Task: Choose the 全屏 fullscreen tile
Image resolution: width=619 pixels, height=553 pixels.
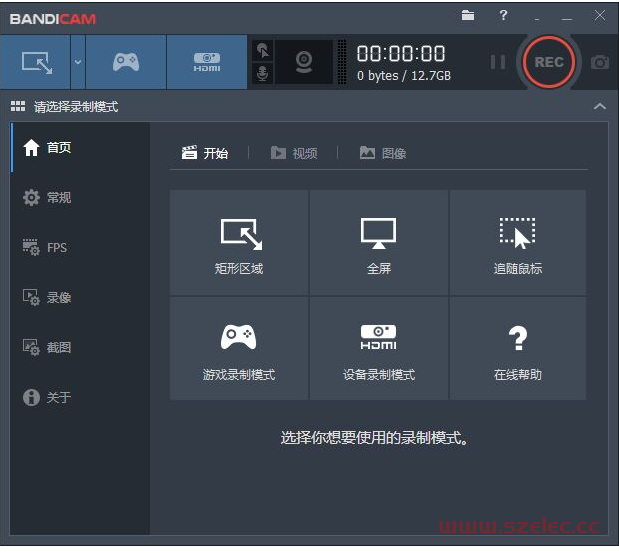Action: (379, 242)
